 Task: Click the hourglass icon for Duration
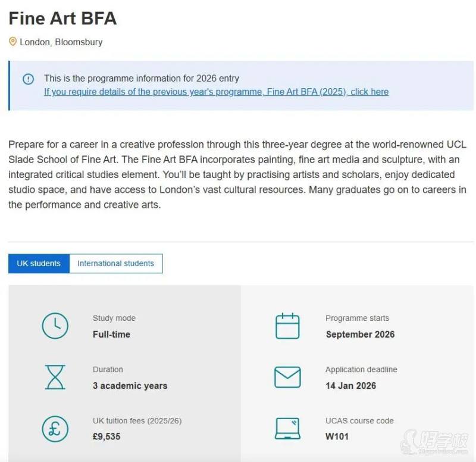pyautogui.click(x=55, y=377)
